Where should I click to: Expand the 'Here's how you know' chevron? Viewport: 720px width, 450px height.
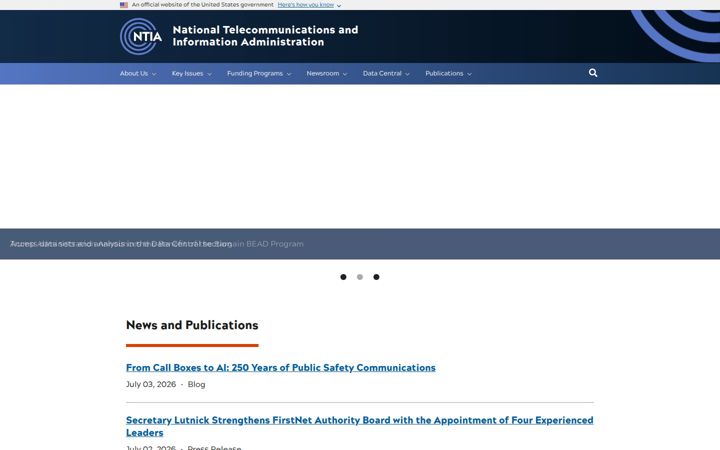(339, 6)
